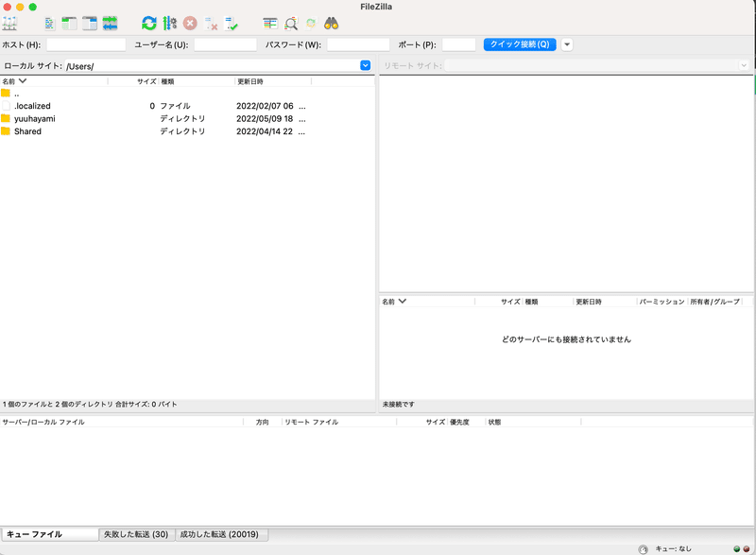Disconnect from the current server icon
756x555 pixels.
211,23
